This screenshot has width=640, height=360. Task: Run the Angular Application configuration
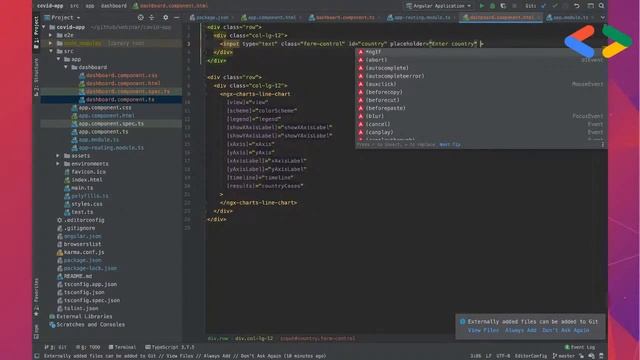(x=482, y=6)
